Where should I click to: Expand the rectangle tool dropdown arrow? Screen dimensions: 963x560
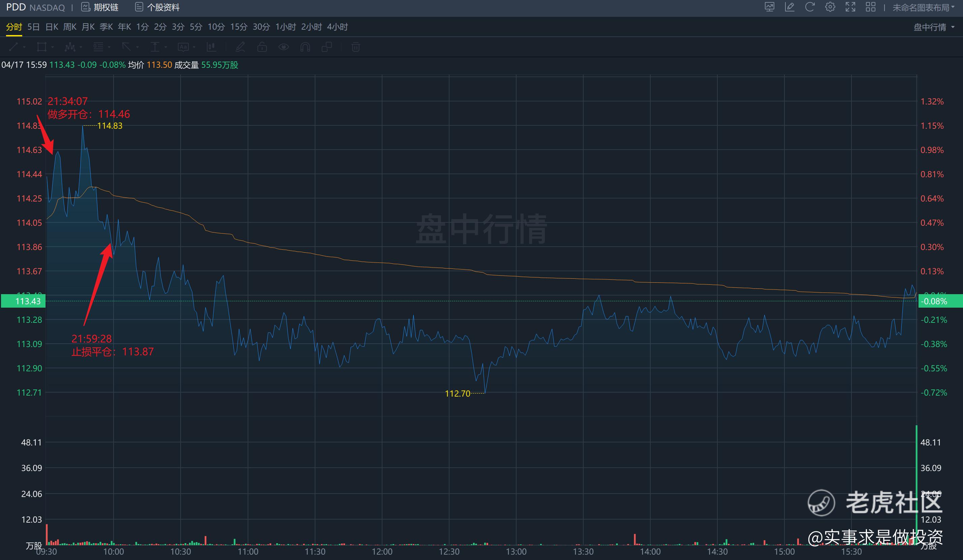click(x=52, y=48)
